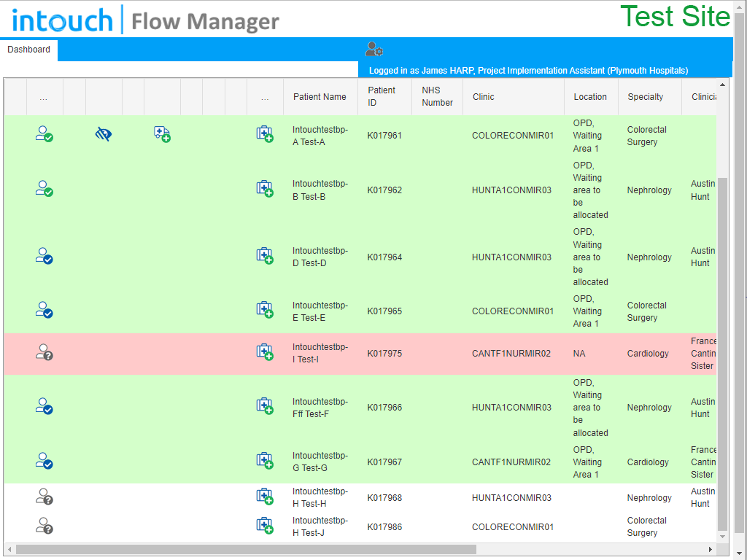Click the patient status icon for Test-B
Viewport: 747px width, 560px height.
point(44,189)
